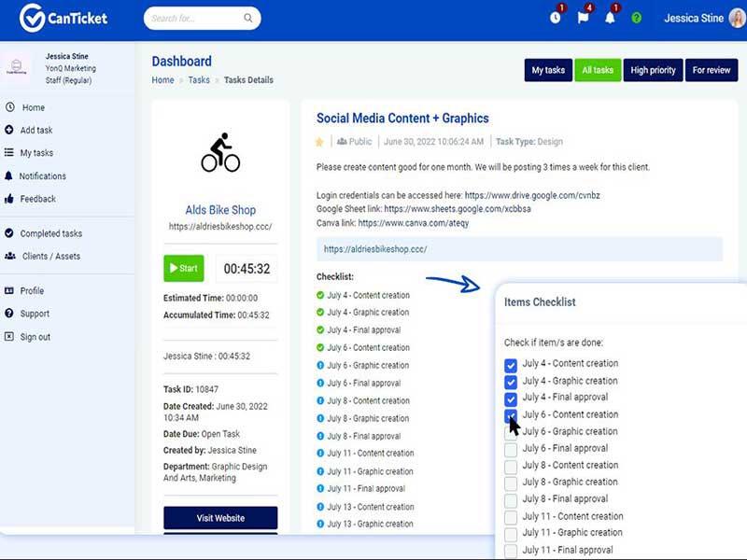Open the bell notifications icon in header

pyautogui.click(x=610, y=18)
